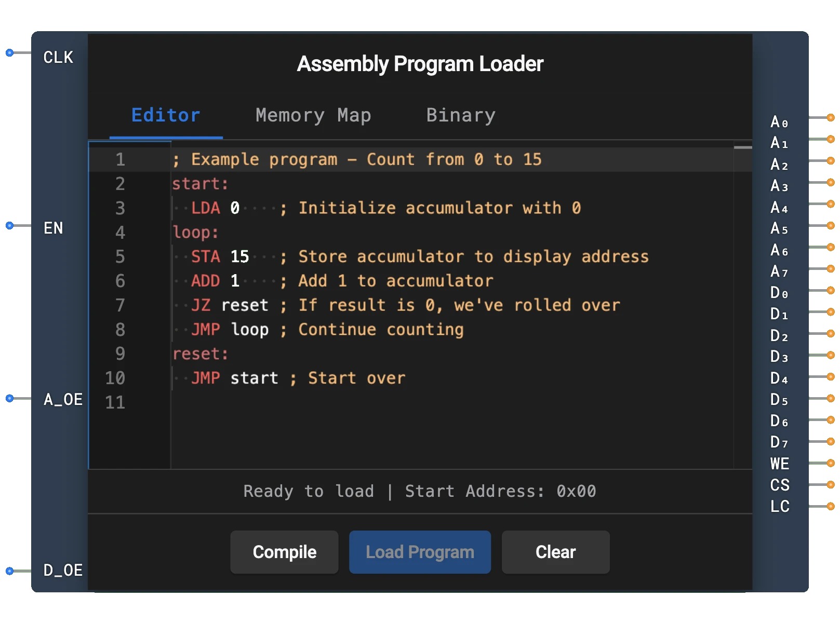840x624 pixels.
Task: Click the Load Program button
Action: coord(420,552)
